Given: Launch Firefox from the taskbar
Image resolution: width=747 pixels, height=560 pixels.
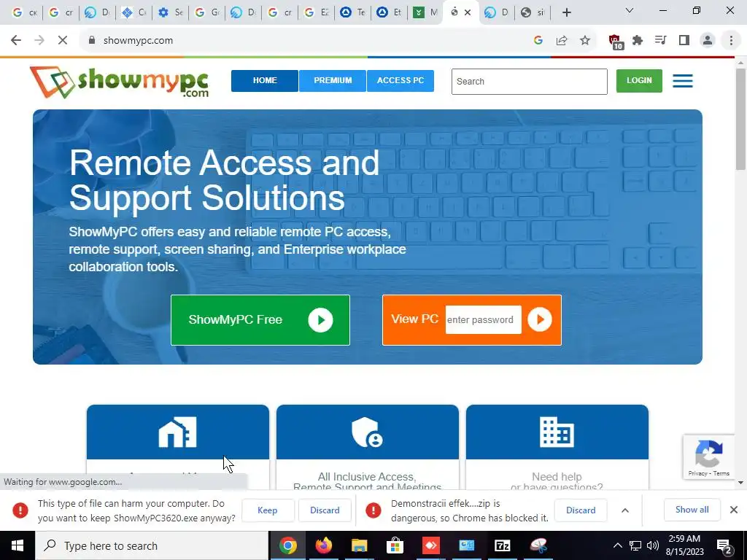Looking at the screenshot, I should pyautogui.click(x=323, y=545).
